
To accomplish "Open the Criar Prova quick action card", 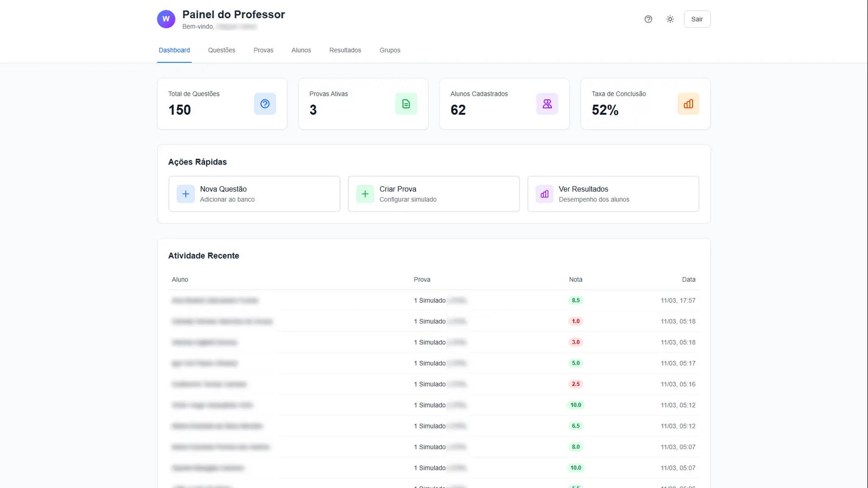I will (434, 194).
